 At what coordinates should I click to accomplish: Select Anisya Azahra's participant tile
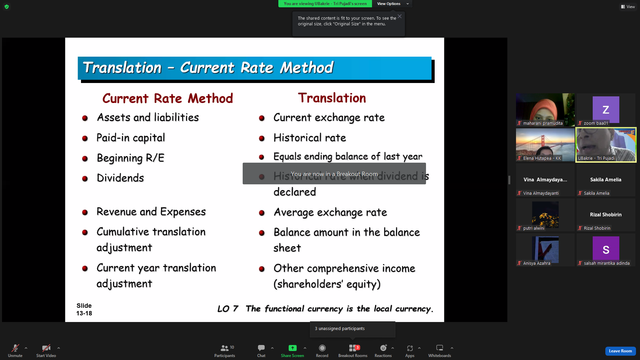[545, 250]
